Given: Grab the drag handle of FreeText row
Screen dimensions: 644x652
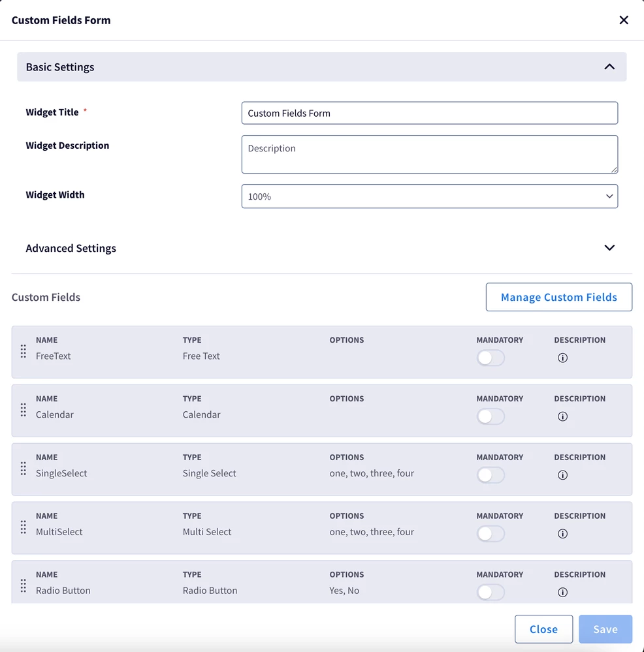Looking at the screenshot, I should click(24, 351).
